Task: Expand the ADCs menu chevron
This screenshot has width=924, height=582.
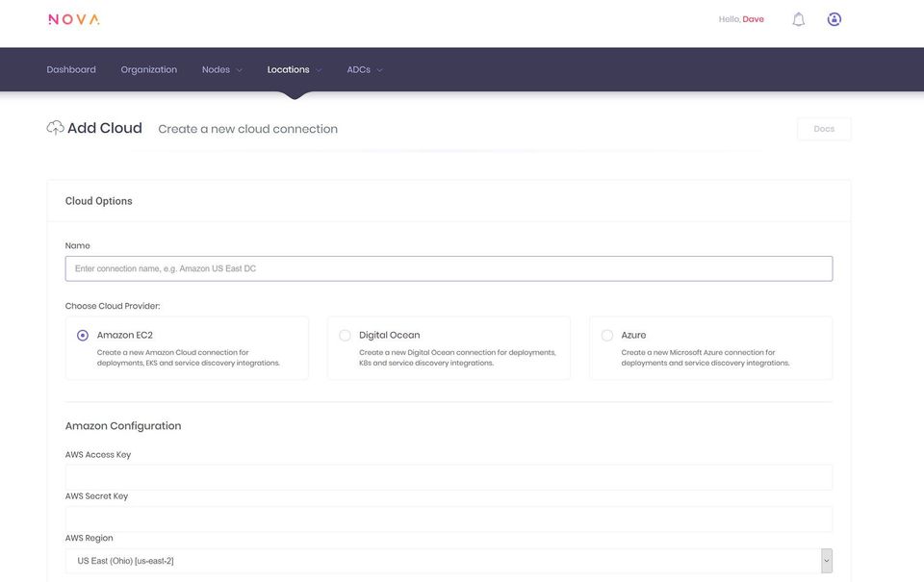Action: point(379,70)
